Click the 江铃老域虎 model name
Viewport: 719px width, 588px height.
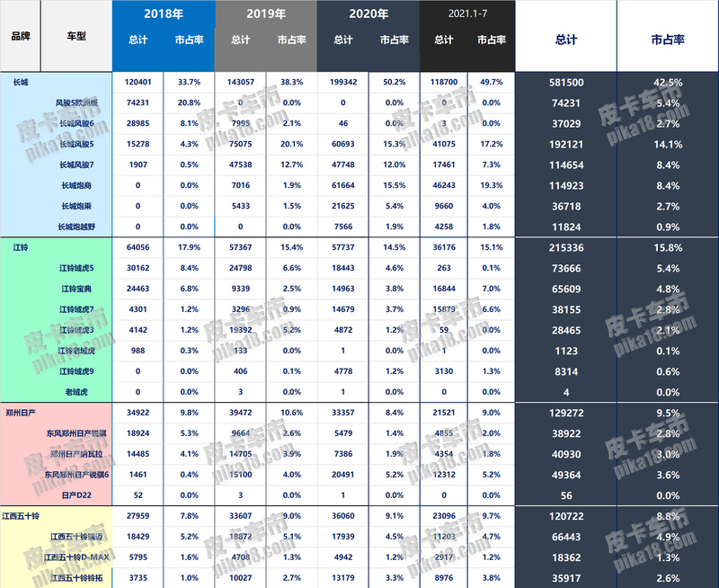pos(76,351)
